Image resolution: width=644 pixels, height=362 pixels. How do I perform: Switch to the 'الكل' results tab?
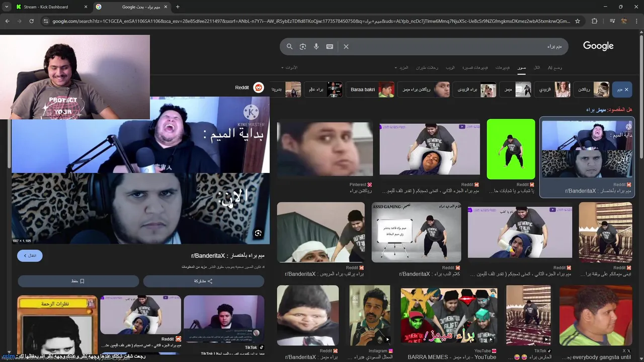point(537,67)
